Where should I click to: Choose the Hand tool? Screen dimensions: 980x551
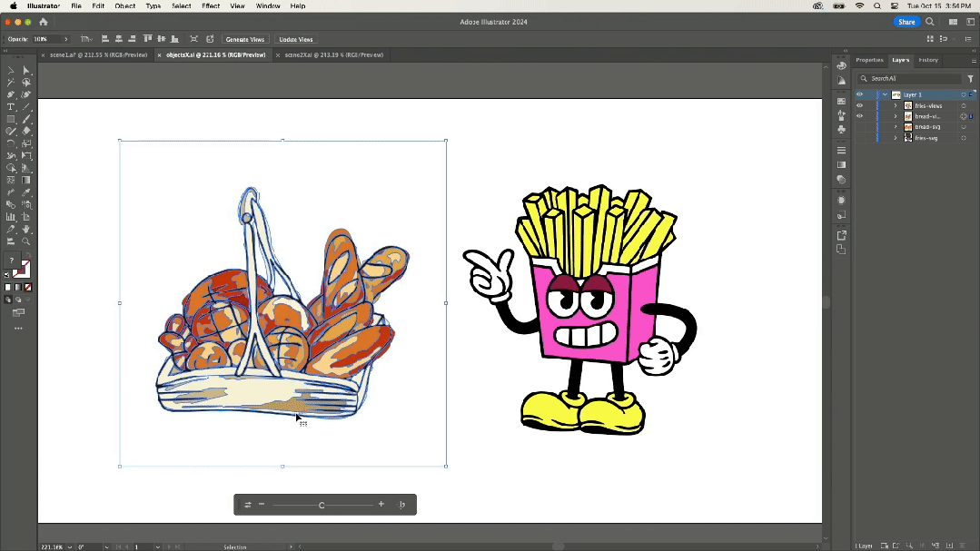26,230
